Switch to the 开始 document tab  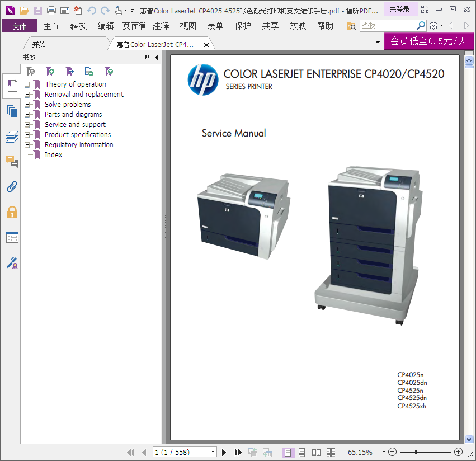pyautogui.click(x=39, y=45)
